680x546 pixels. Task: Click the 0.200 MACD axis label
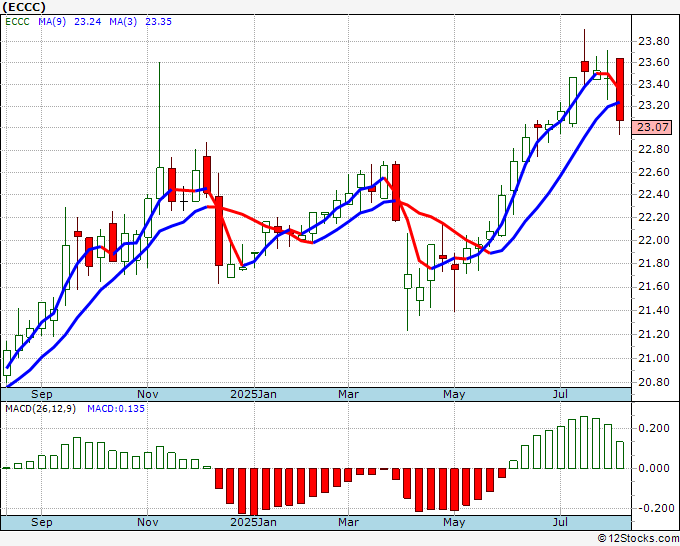click(x=654, y=428)
